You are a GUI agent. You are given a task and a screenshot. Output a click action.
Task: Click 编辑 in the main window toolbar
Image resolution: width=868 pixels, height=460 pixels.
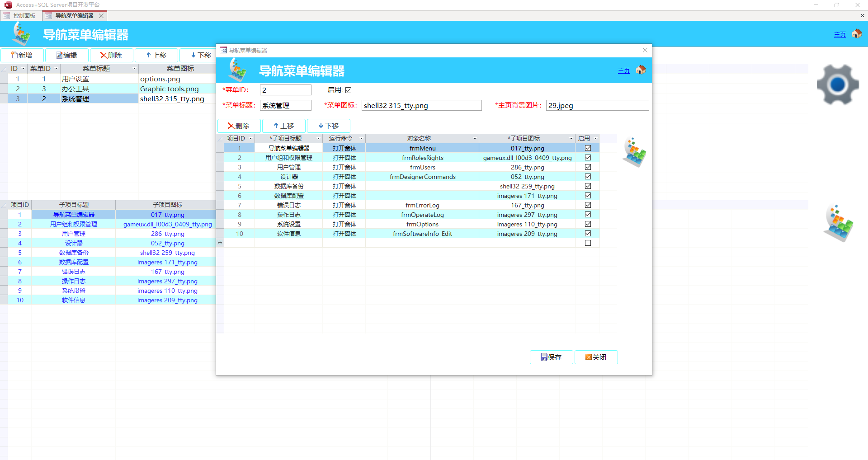67,55
